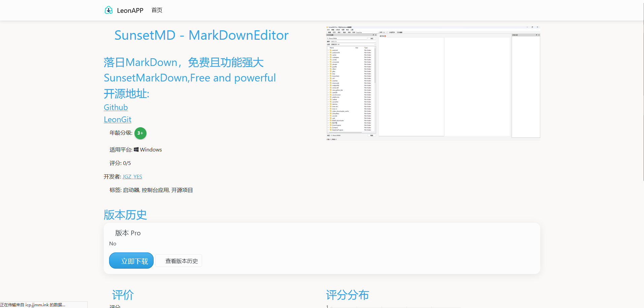
Task: Click the LeonAPP shopping-bag logo icon
Action: 108,10
